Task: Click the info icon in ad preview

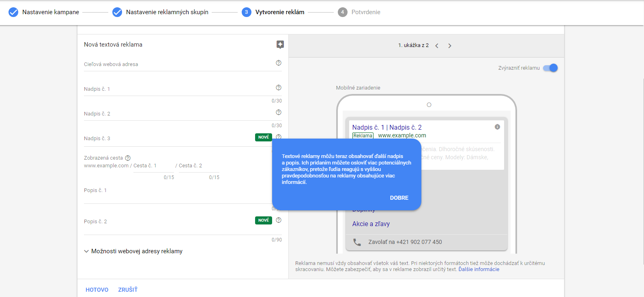Action: 497,127
